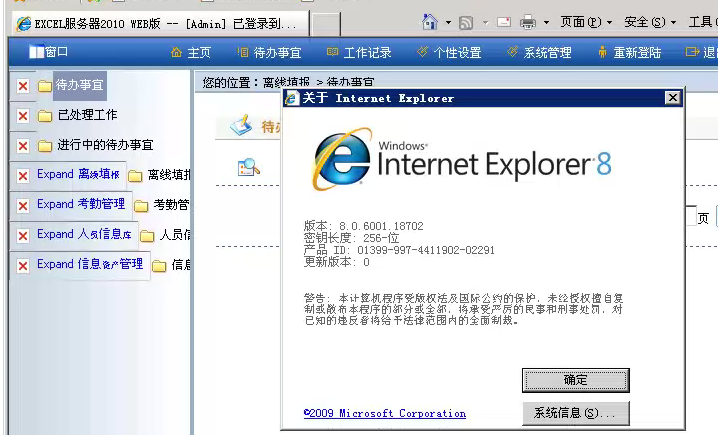Click the Print toolbar icon
Viewport: 718px width, 435px height.
pyautogui.click(x=527, y=22)
